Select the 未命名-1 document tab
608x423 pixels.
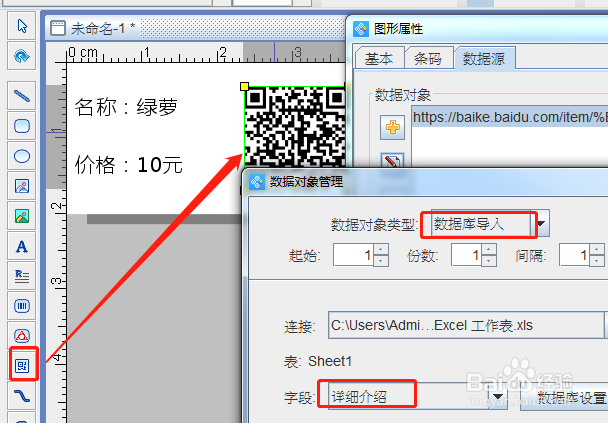click(102, 28)
